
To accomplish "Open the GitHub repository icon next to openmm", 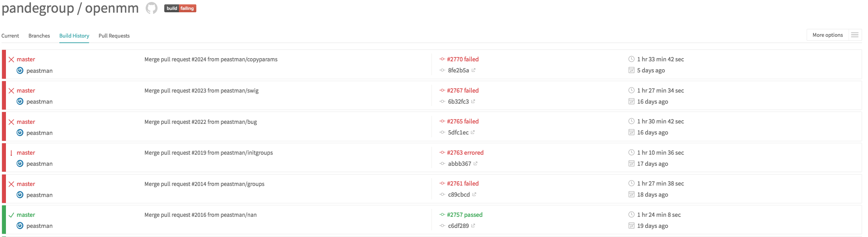I will [x=152, y=8].
